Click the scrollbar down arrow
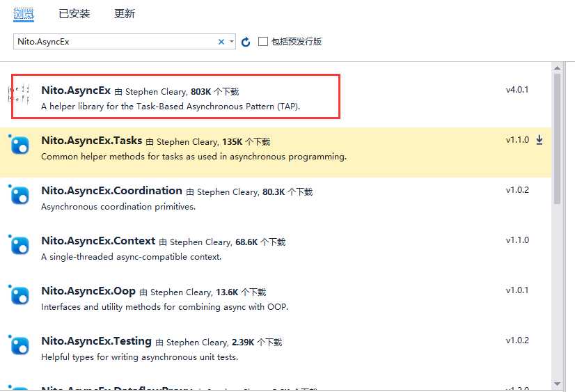The height and width of the screenshot is (392, 575). (557, 384)
